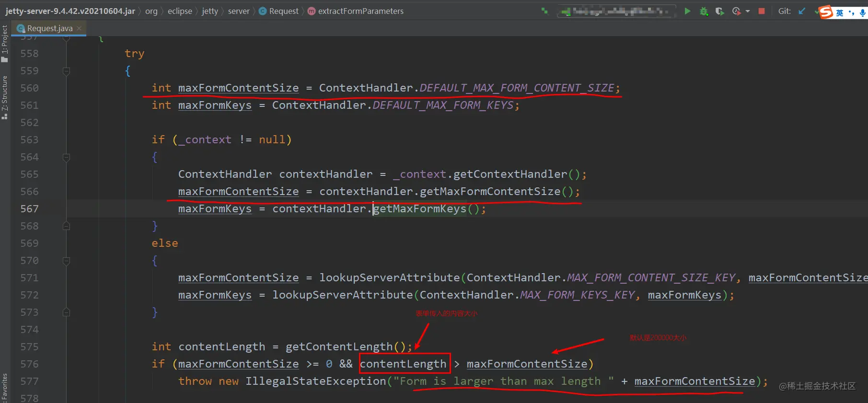Click the server breadcrumb
The image size is (868, 403).
[239, 11]
